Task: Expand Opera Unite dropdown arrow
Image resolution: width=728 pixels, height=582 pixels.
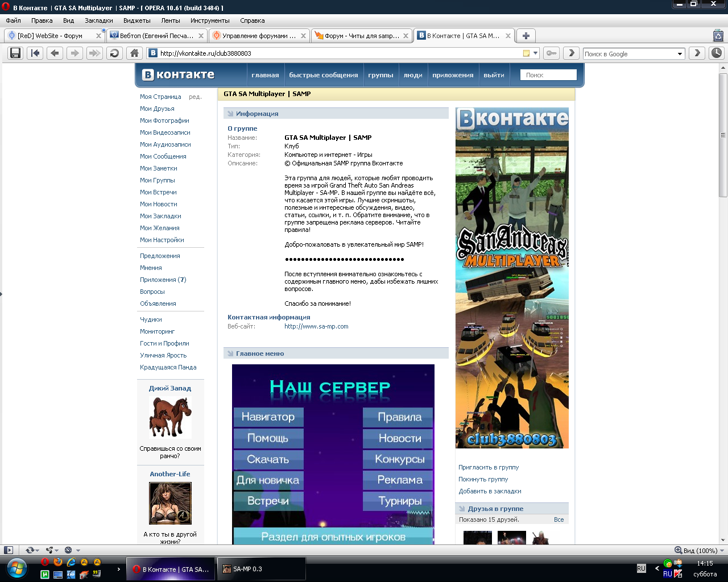Action: click(57, 550)
